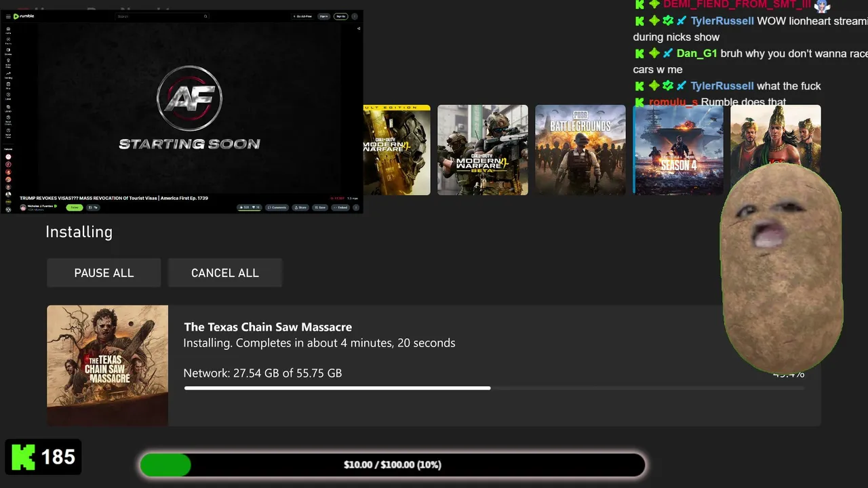
Task: Click Kick badge next to romulu_s
Action: click(x=639, y=102)
